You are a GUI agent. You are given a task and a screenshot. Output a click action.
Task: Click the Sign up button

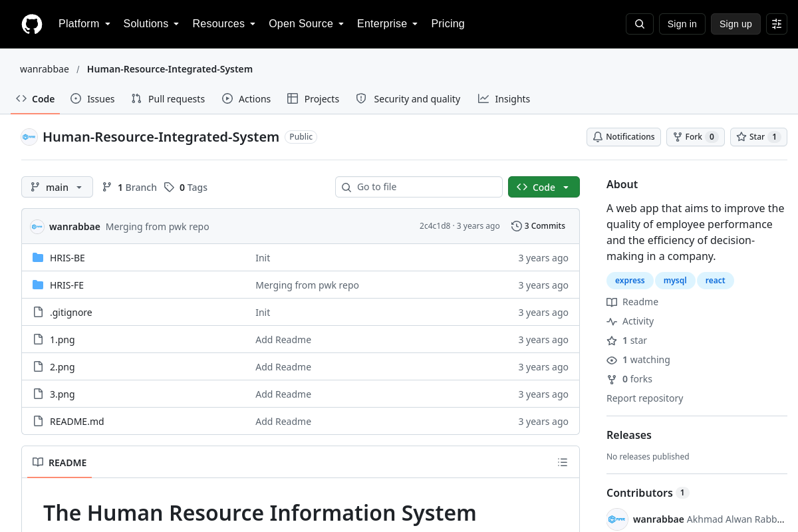click(735, 24)
